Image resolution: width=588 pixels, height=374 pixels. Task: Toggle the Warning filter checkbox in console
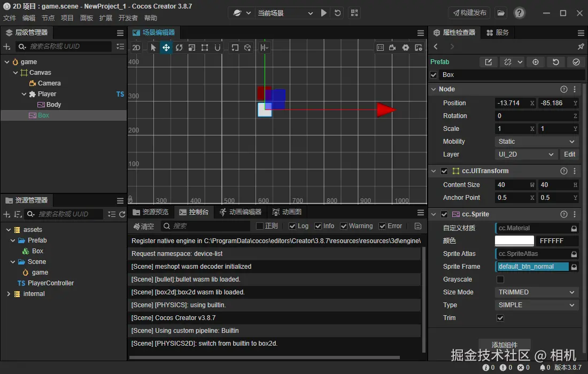[344, 226]
